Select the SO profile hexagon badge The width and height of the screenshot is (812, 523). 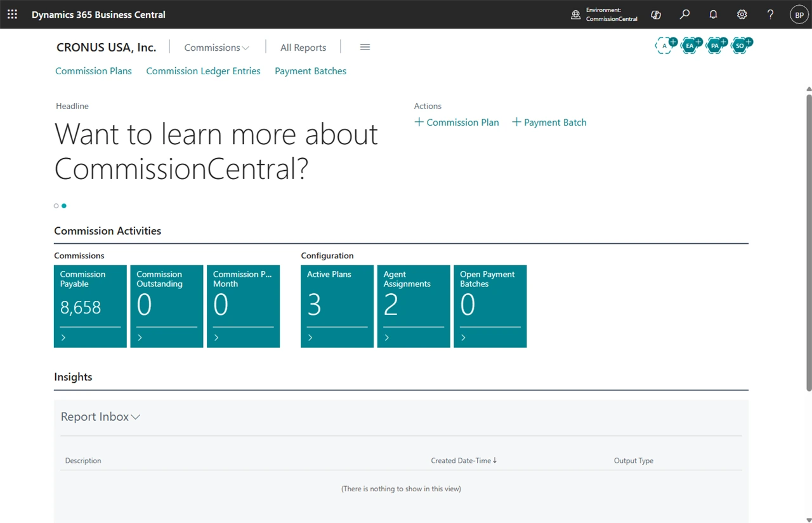coord(741,46)
